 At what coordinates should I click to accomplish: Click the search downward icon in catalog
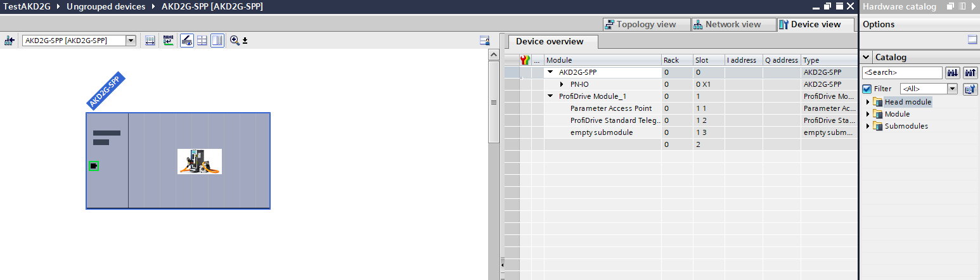coord(951,73)
